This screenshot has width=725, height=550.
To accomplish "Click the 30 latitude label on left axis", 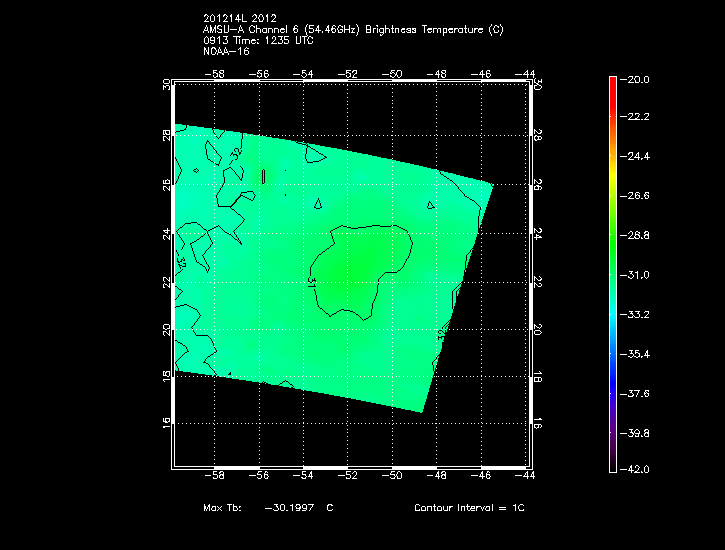I will tap(166, 86).
